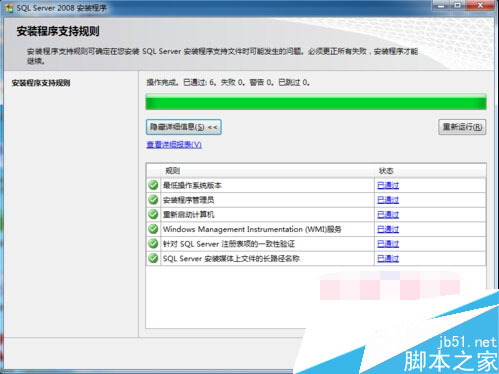Click the green progress bar

coord(316,102)
